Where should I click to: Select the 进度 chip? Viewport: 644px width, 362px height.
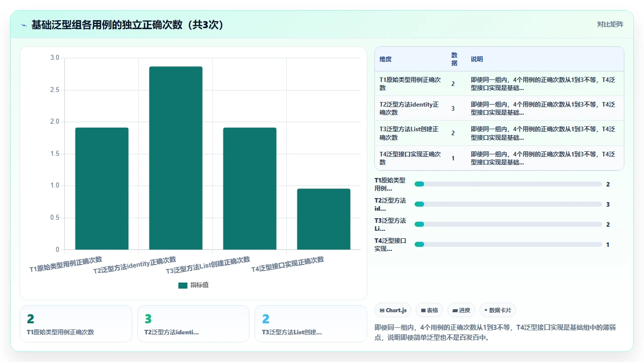[461, 310]
